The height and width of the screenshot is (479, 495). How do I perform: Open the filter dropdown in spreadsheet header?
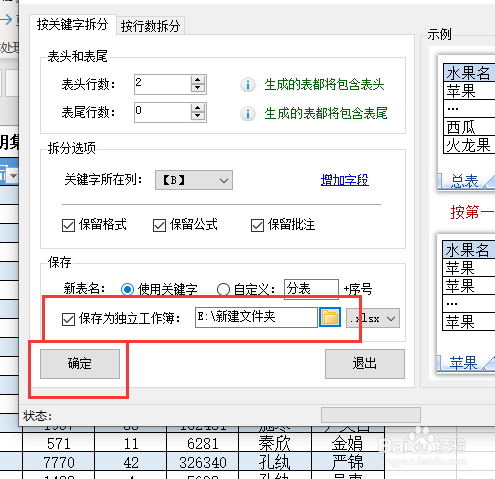tap(13, 175)
